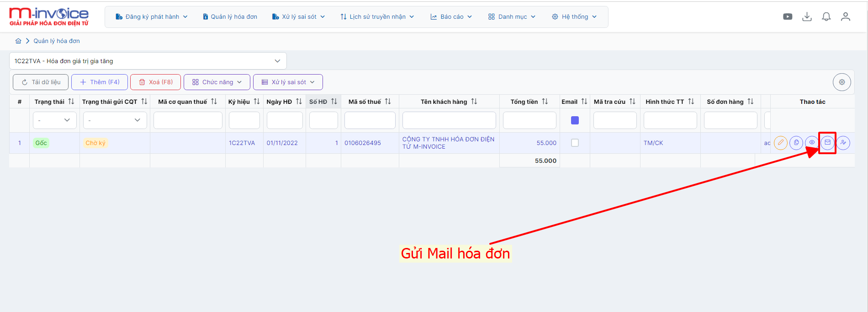Click the Mã cơ quan thuế filter field
The image size is (868, 312).
[188, 120]
